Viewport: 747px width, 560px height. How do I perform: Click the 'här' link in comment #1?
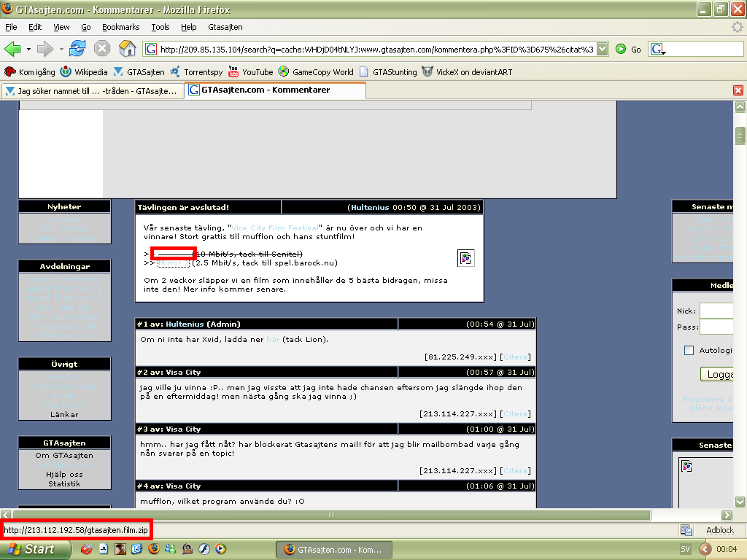point(273,340)
